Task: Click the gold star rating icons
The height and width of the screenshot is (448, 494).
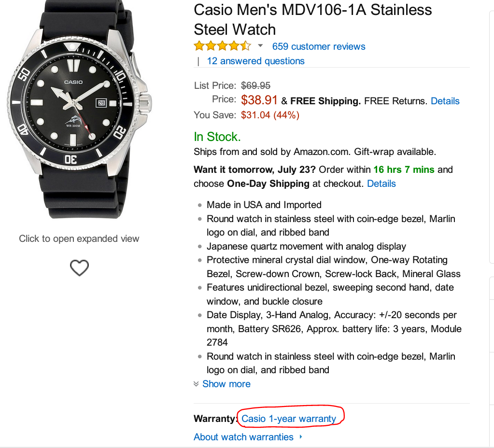Action: point(222,46)
